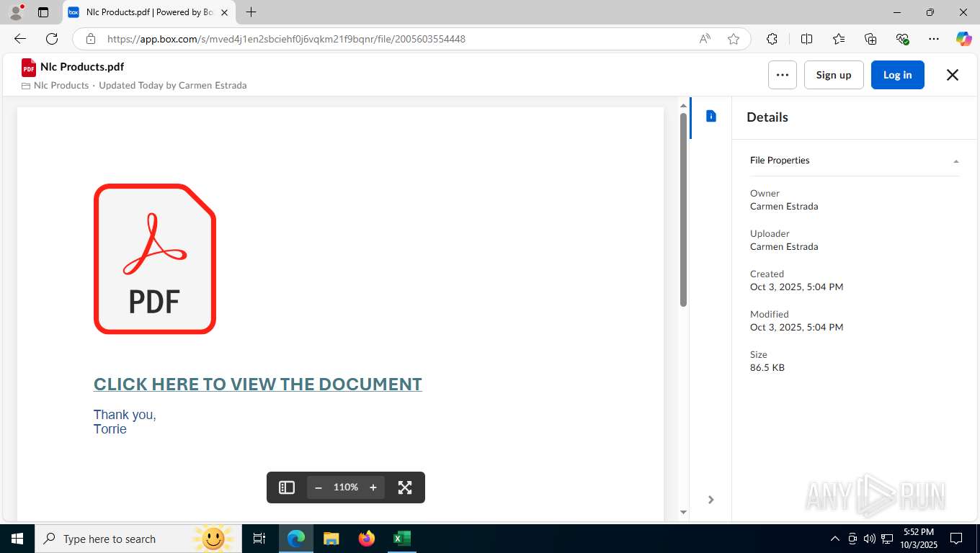Open tab actions menu icon
The width and height of the screenshot is (980, 553).
43,12
